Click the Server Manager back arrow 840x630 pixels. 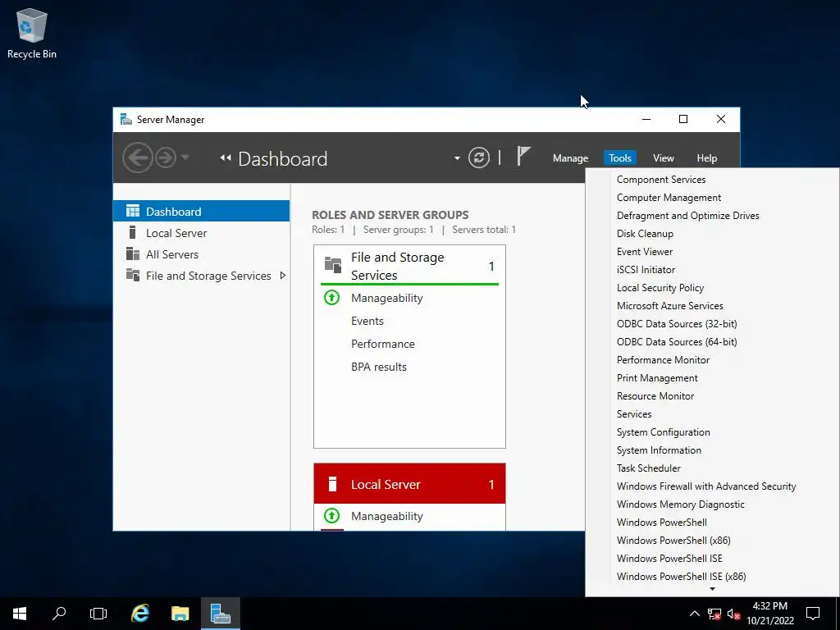[137, 158]
